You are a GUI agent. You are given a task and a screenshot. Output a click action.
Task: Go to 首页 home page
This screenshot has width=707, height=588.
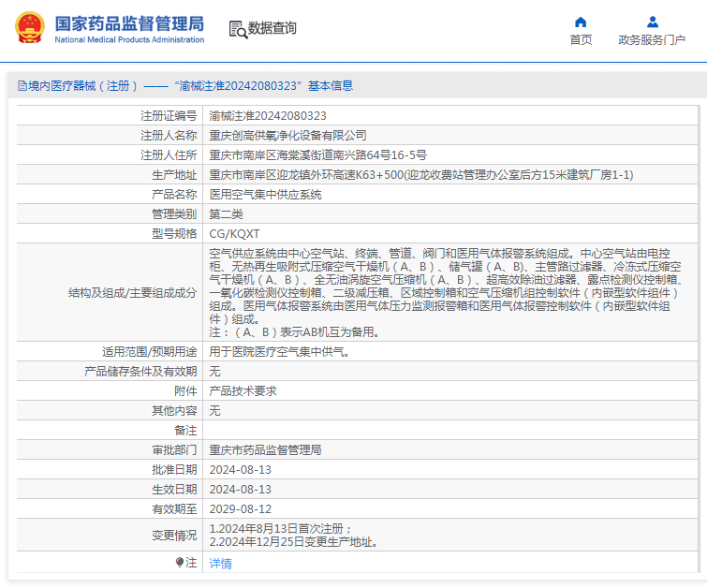581,39
